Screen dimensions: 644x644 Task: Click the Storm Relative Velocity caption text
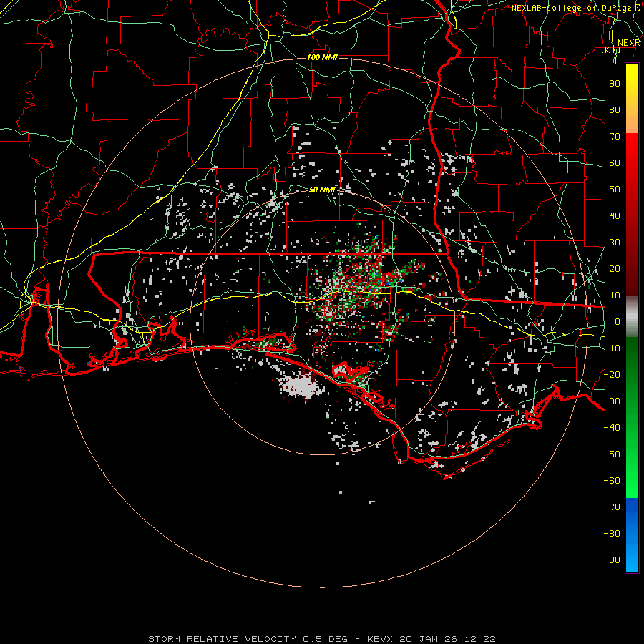tap(321, 639)
